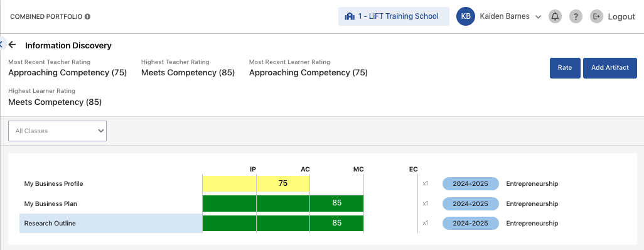644x250 pixels.
Task: Click the Add Artifact button
Action: tap(610, 68)
